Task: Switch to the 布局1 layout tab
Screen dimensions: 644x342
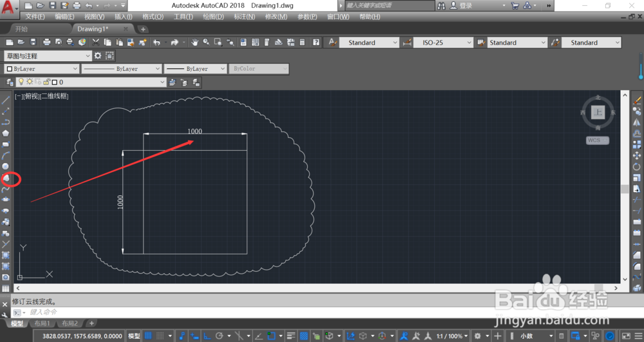Action: (42, 323)
